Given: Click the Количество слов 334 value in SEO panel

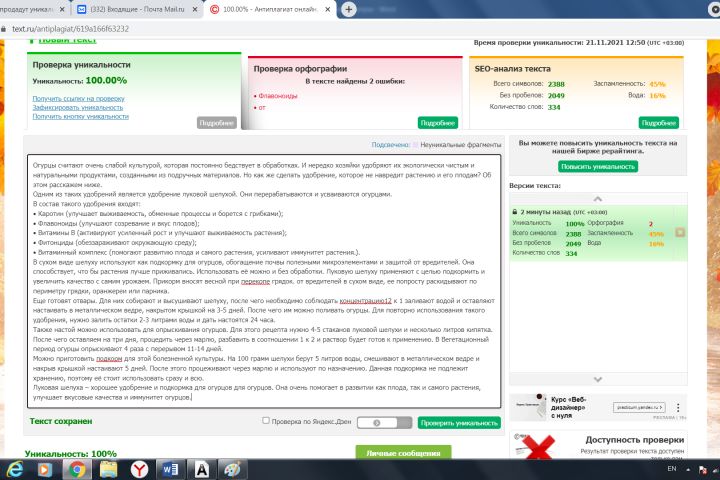Looking at the screenshot, I should [x=554, y=107].
